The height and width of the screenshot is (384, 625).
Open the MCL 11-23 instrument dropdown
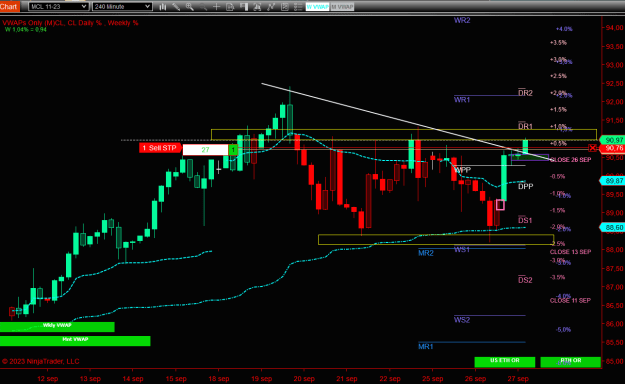(58, 6)
